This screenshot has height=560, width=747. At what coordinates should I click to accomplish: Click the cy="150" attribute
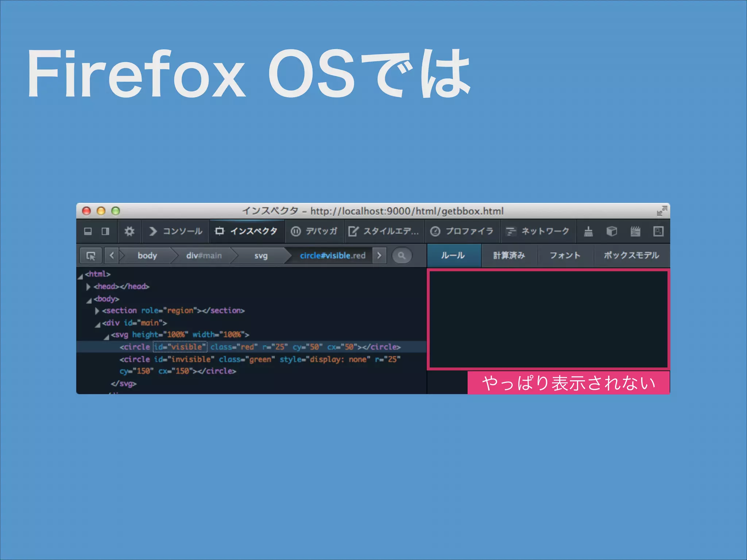(x=136, y=371)
